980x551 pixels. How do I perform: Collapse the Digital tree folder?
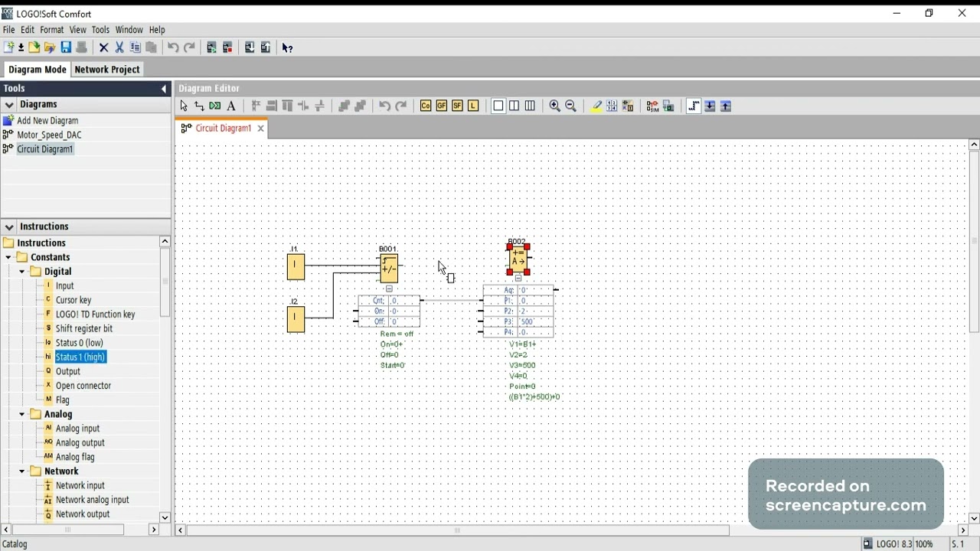[x=22, y=272]
